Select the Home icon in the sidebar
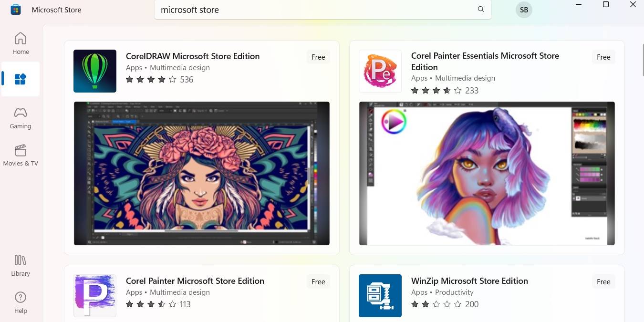 [x=20, y=42]
